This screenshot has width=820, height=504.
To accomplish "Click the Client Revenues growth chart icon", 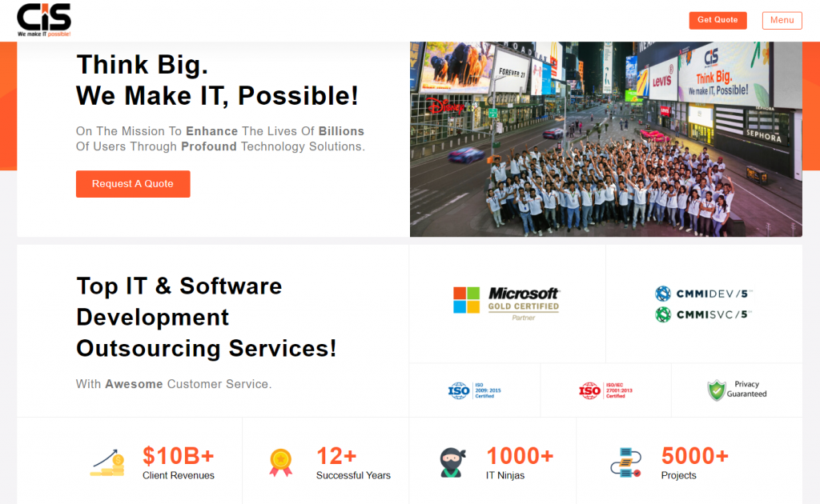I will 107,462.
